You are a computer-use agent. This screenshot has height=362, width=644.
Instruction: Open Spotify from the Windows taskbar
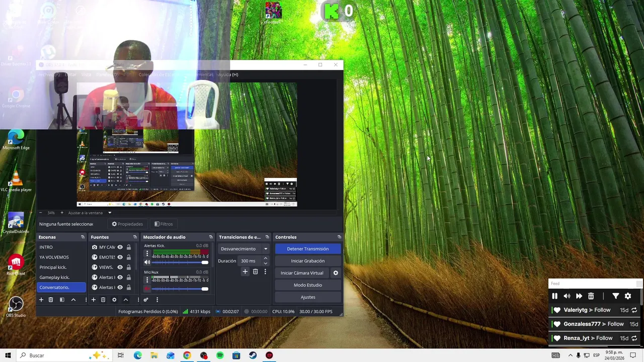coord(220,355)
